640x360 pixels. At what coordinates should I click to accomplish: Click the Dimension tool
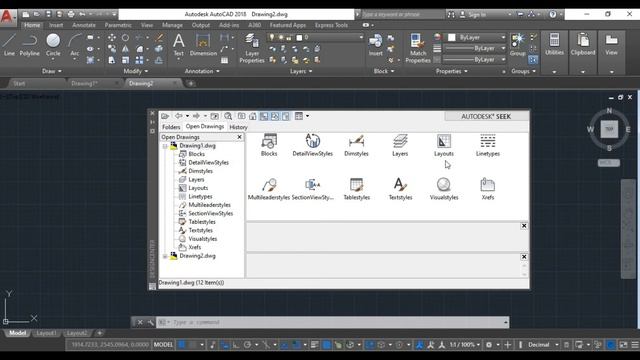point(203,45)
